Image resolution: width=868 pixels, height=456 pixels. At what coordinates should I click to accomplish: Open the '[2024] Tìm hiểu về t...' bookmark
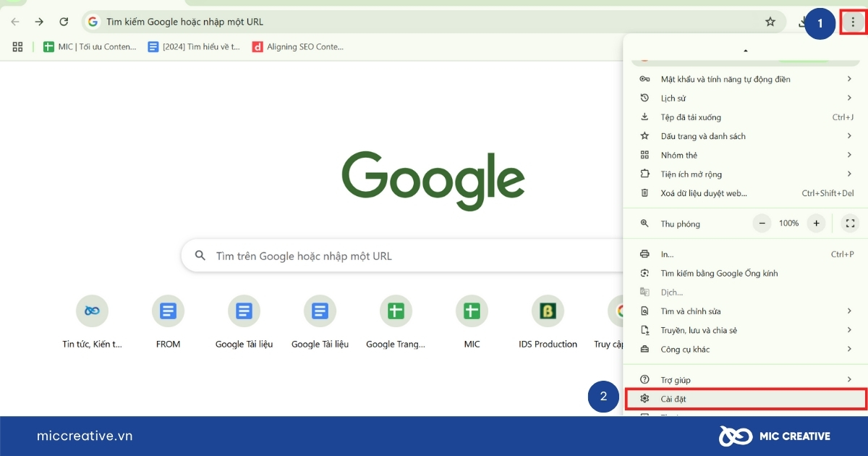point(194,46)
